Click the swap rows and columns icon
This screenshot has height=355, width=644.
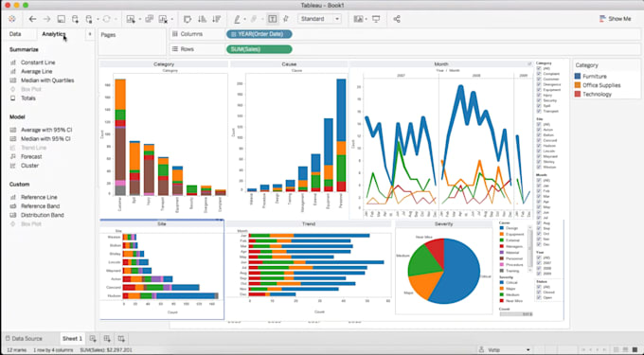pyautogui.click(x=188, y=19)
